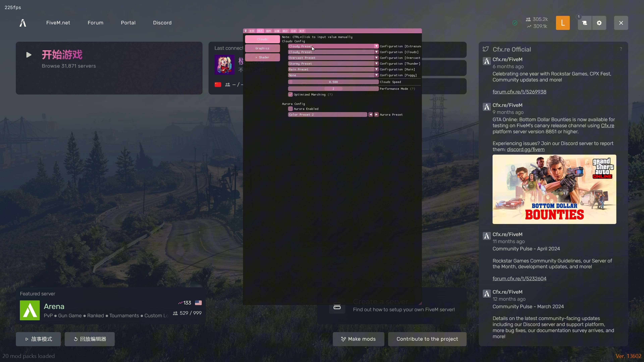Click the 开始游戏 browse servers card
Image resolution: width=644 pixels, height=362 pixels.
[x=109, y=68]
